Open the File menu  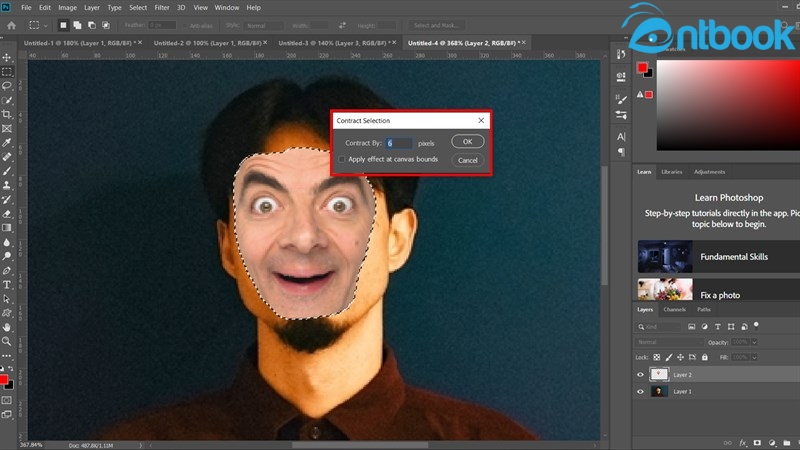tap(26, 8)
